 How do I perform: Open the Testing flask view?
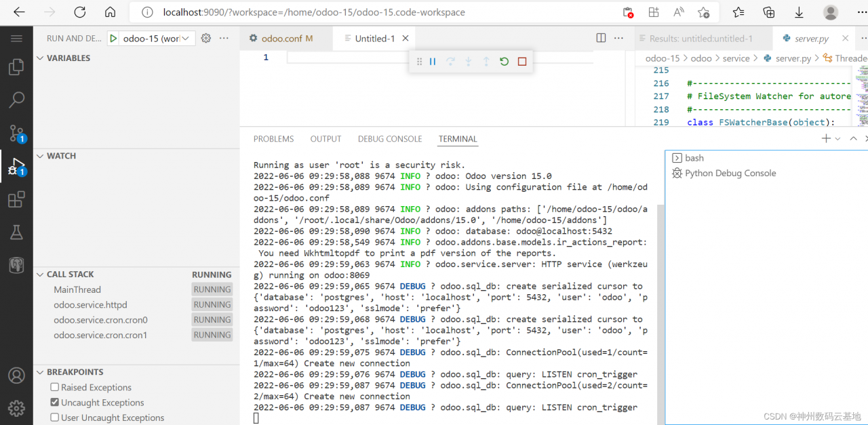tap(16, 232)
